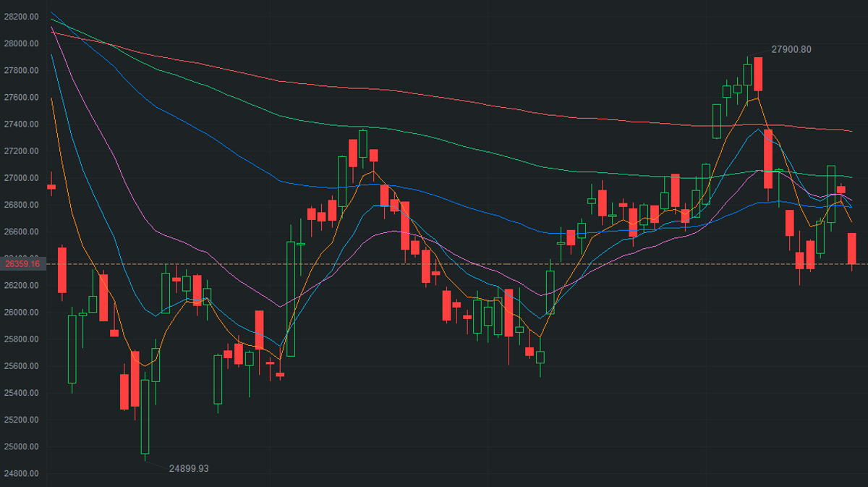Click the 26600.00 price axis label
Image resolution: width=868 pixels, height=487 pixels.
(x=21, y=232)
